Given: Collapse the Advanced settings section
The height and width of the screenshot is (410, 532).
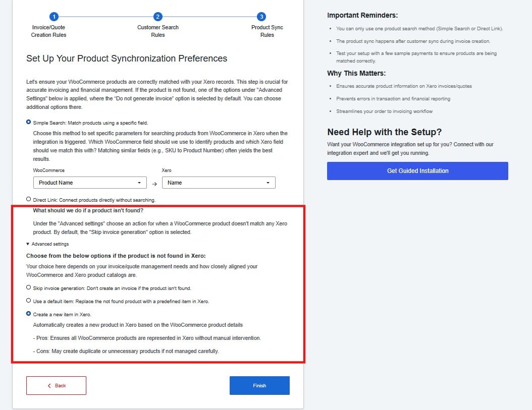Looking at the screenshot, I should tap(47, 244).
